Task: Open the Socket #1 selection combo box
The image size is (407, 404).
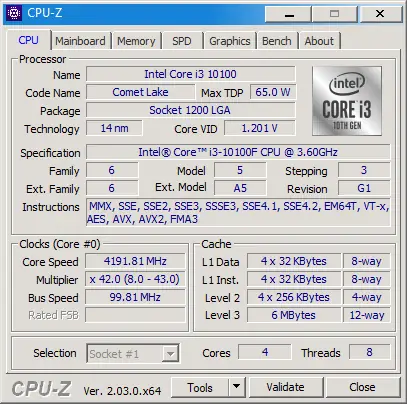Action: point(133,353)
